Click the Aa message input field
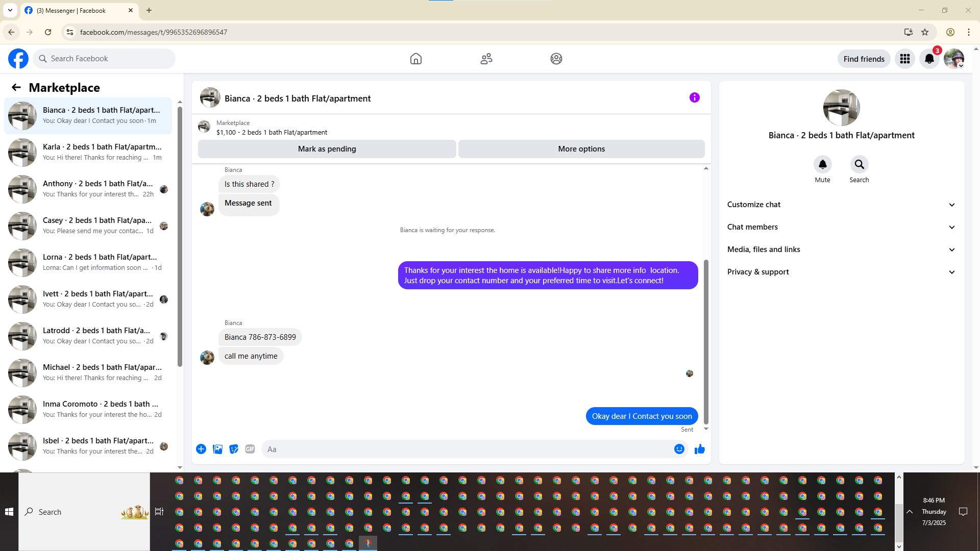The width and height of the screenshot is (980, 551). pyautogui.click(x=467, y=449)
